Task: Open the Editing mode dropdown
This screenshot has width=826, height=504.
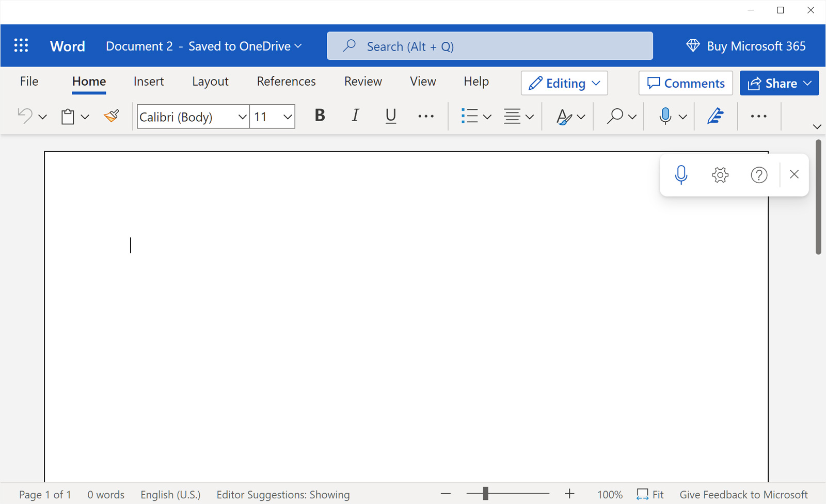Action: (x=564, y=83)
